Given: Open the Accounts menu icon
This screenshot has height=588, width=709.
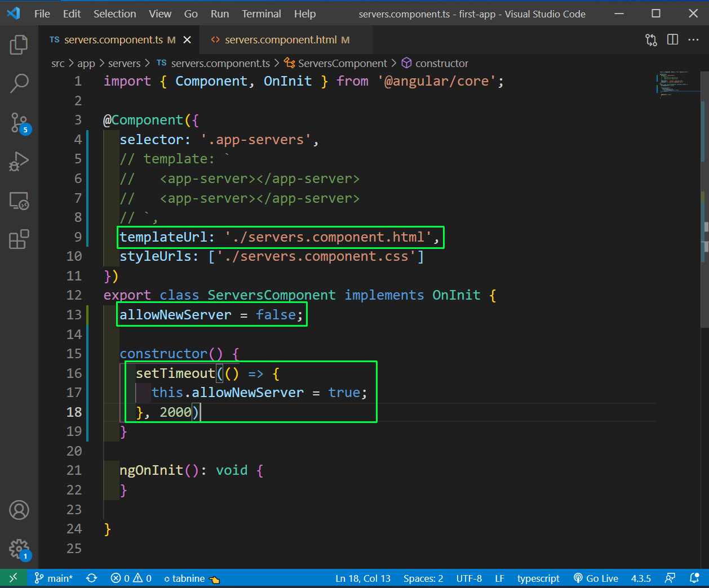Looking at the screenshot, I should (19, 510).
